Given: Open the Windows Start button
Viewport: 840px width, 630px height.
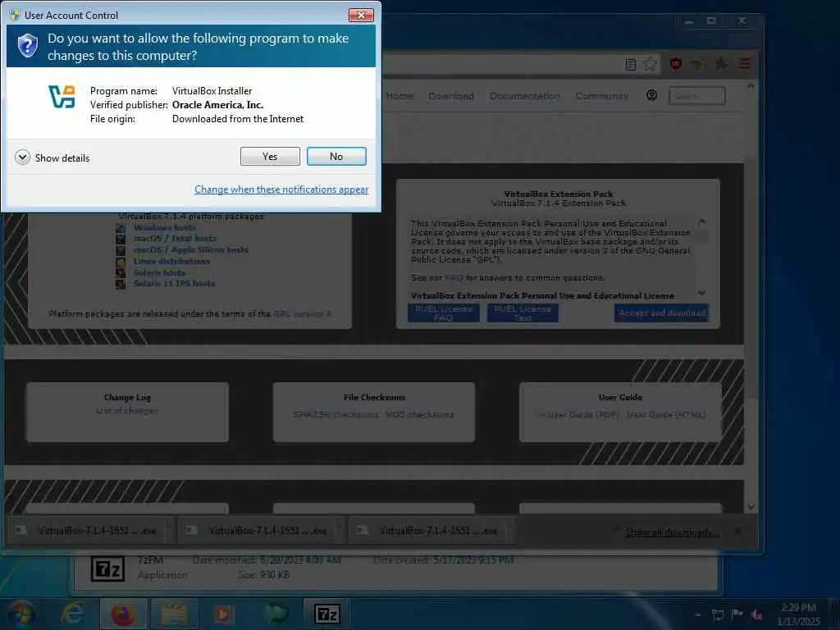Looking at the screenshot, I should point(21,614).
